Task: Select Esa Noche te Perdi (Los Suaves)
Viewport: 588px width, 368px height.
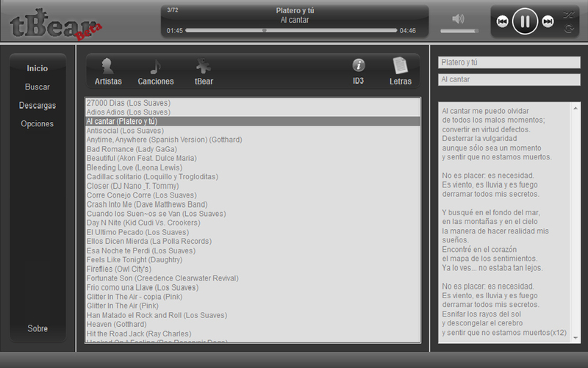Action: 253,250
